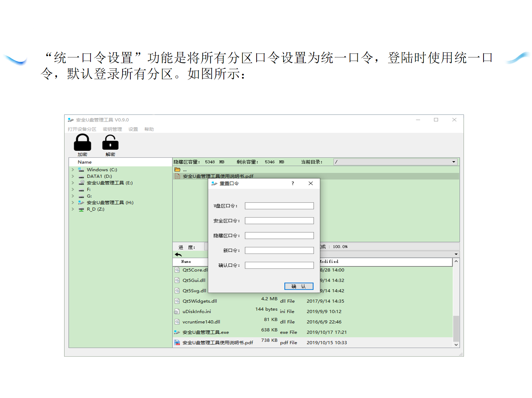Viewport: 532px width, 398px height.
Task: Click the help question mark in 重置口令 dialog
Action: point(293,183)
